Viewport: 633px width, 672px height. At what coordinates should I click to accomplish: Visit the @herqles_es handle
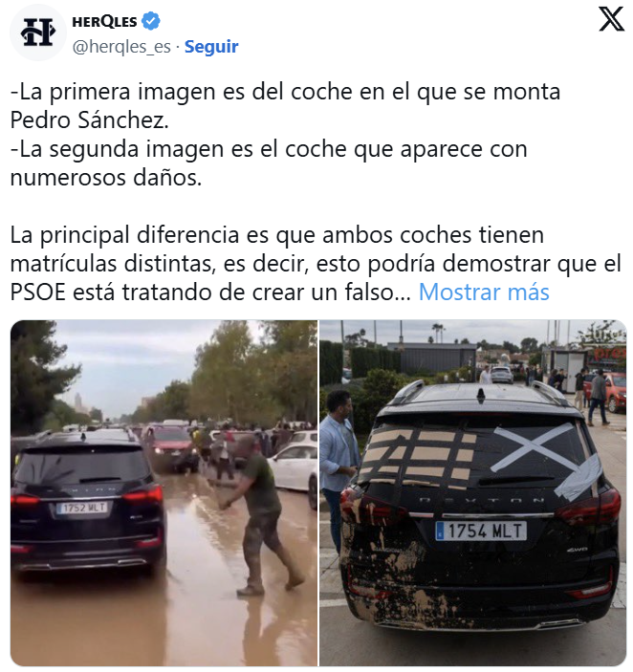tap(121, 46)
